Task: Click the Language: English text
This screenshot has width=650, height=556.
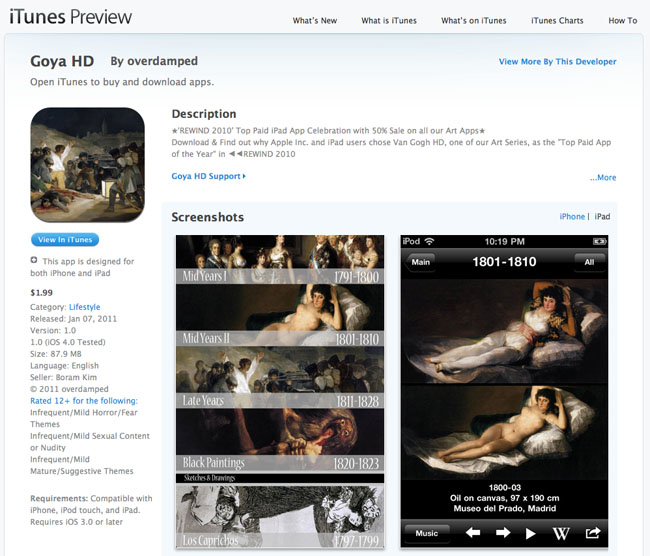Action: [x=65, y=366]
